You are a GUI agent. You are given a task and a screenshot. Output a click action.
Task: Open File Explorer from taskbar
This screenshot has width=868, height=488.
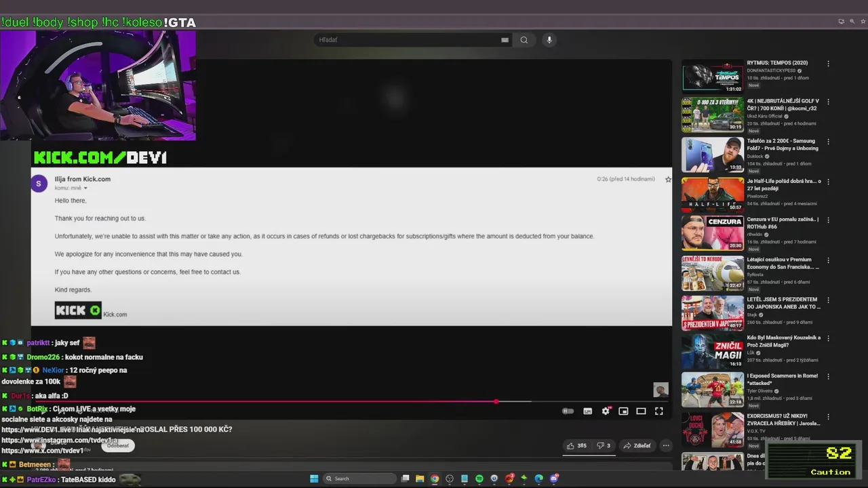[x=420, y=479]
